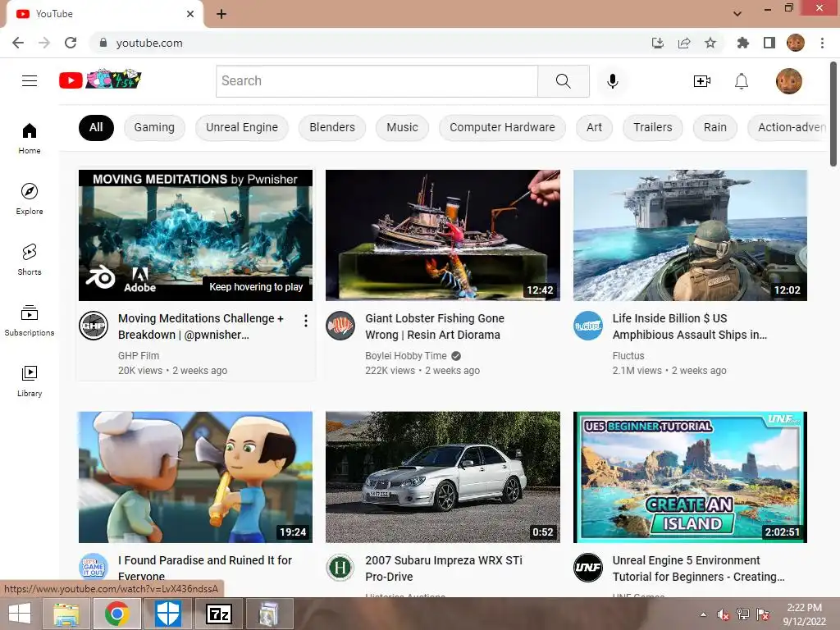Open the Chrome extensions puzzle icon
Viewport: 840px width, 630px height.
coord(742,43)
